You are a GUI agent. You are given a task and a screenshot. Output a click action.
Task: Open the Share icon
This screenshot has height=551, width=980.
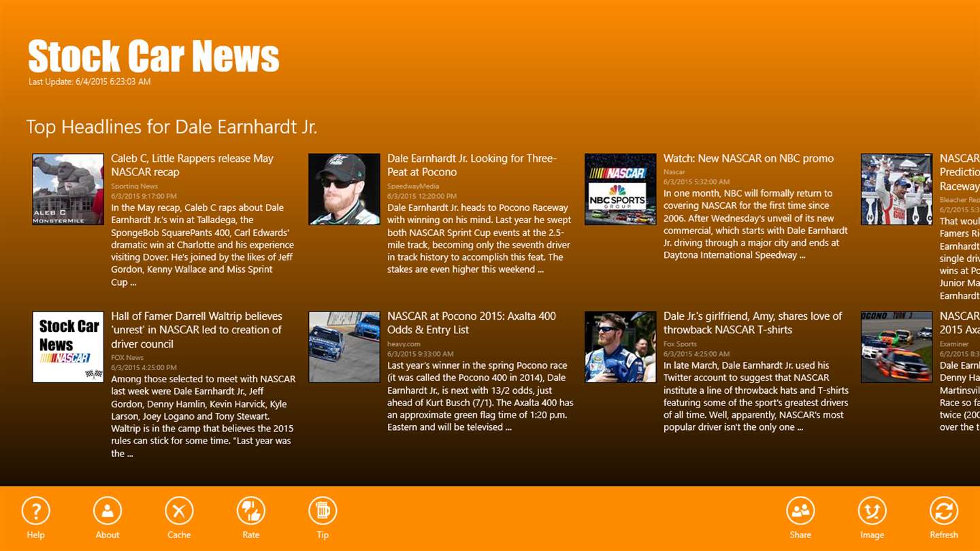800,511
